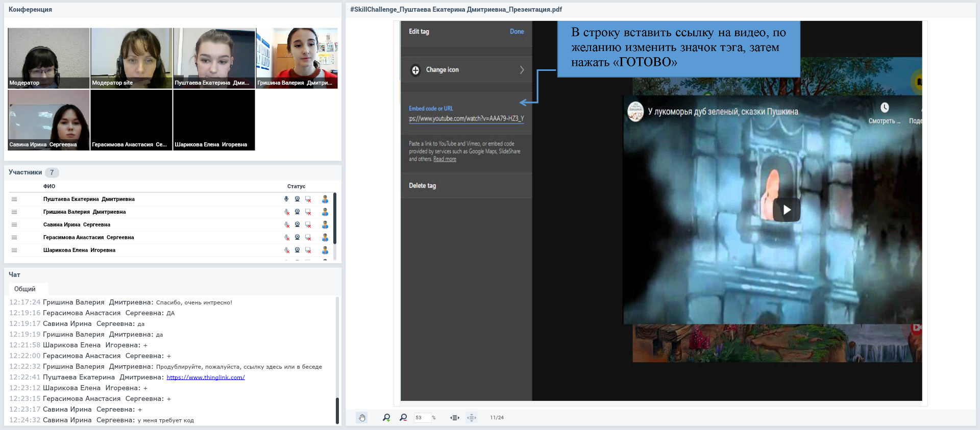The width and height of the screenshot is (980, 430).
Task: Open row menu for Шарикова Елена Игоревна
Action: [x=14, y=250]
